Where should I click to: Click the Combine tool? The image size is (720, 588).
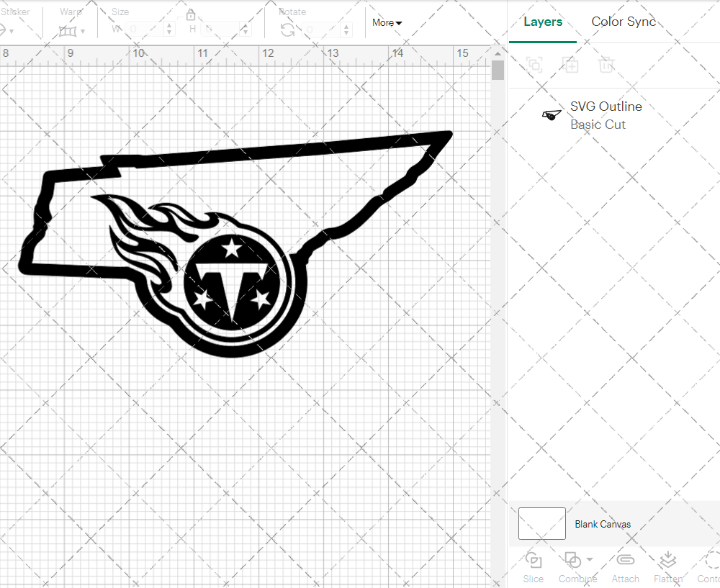[577, 567]
